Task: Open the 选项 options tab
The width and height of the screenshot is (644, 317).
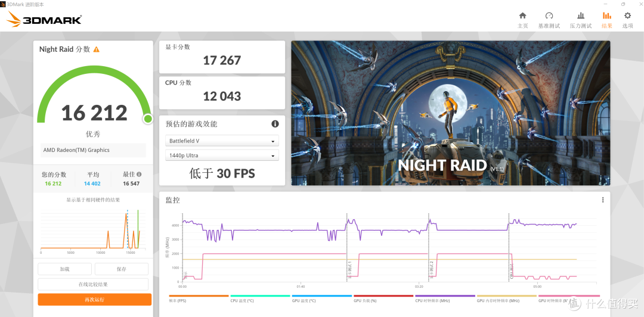Action: 627,20
